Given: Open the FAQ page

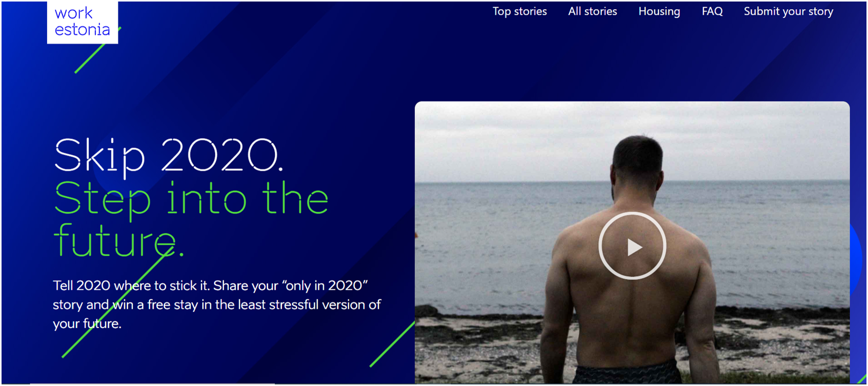Looking at the screenshot, I should [x=712, y=11].
